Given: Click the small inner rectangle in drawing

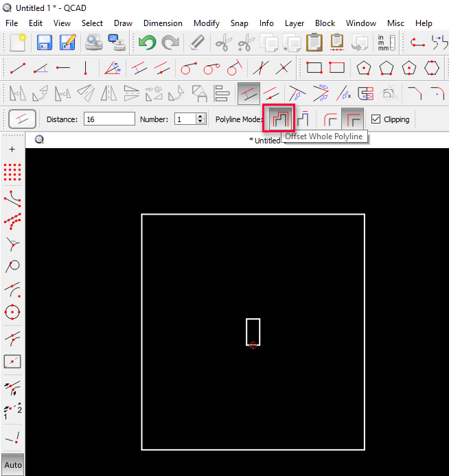Looking at the screenshot, I should click(x=253, y=332).
